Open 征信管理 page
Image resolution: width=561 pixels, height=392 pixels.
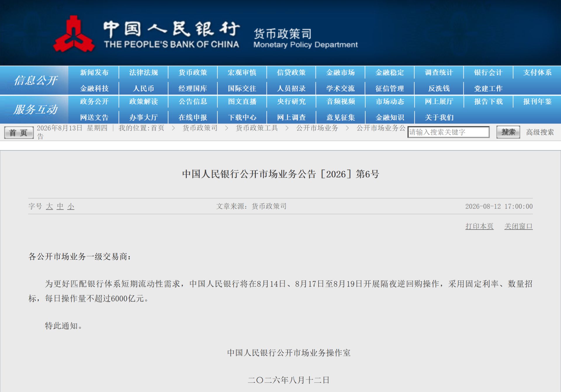pyautogui.click(x=390, y=89)
